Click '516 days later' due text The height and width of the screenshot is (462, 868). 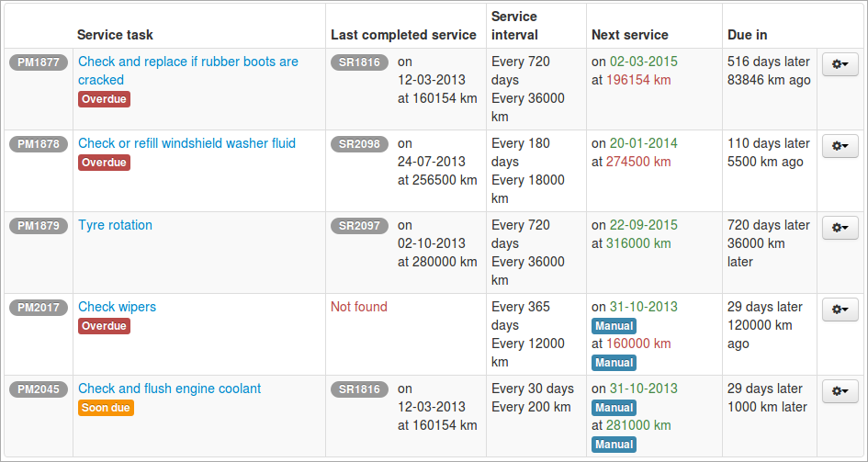click(x=769, y=62)
